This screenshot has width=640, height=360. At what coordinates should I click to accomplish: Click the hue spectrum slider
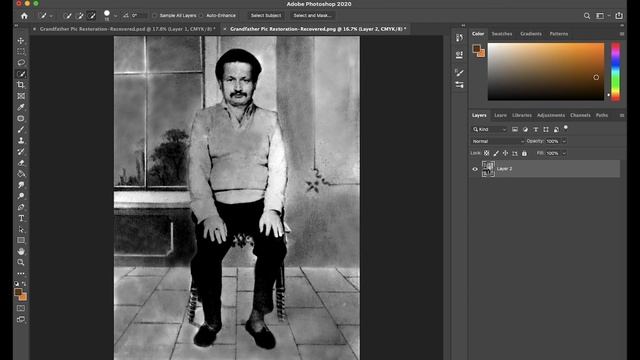[615, 71]
